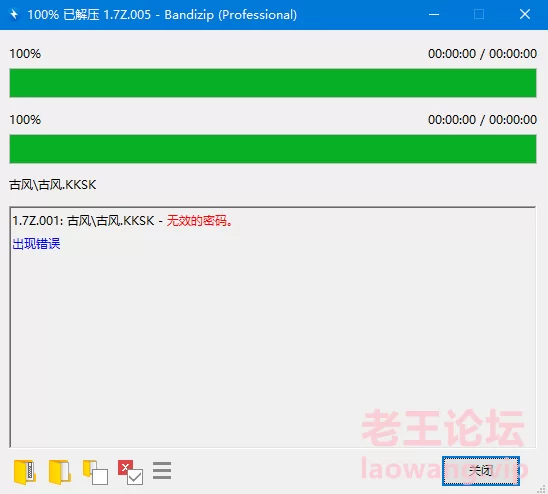Click the 关闭 button
This screenshot has width=548, height=494.
[x=481, y=471]
